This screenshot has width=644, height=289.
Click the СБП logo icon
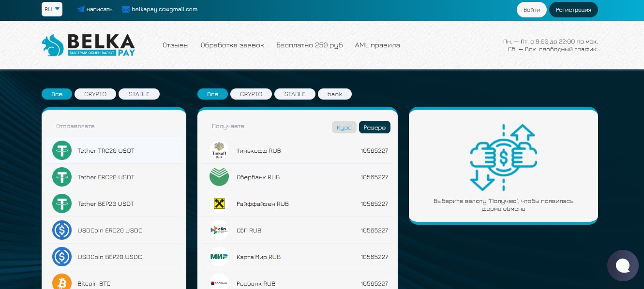219,231
